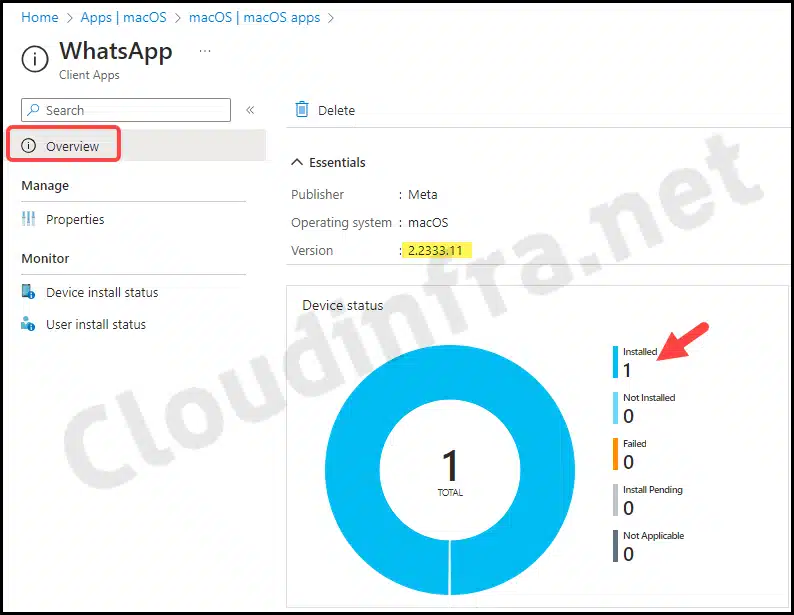Select the version value 2.2333.11
Image resolution: width=794 pixels, height=615 pixels.
[435, 251]
